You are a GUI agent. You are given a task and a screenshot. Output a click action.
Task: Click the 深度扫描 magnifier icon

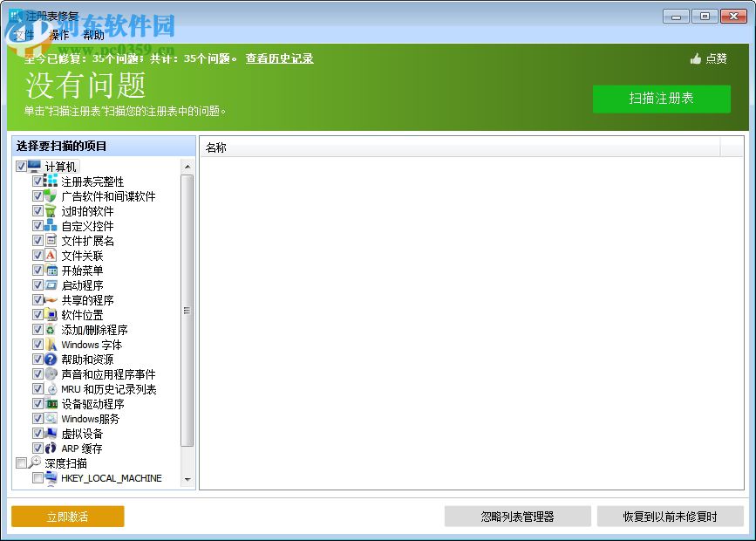[x=36, y=462]
